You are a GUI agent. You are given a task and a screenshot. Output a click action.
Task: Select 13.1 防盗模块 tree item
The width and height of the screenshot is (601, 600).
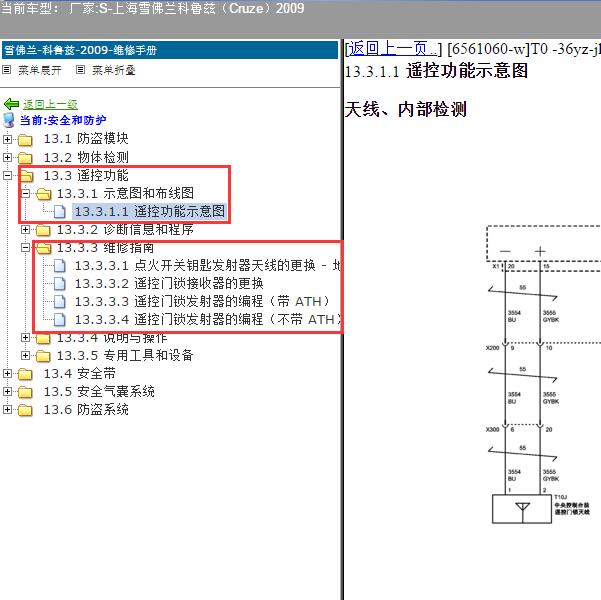pos(86,139)
